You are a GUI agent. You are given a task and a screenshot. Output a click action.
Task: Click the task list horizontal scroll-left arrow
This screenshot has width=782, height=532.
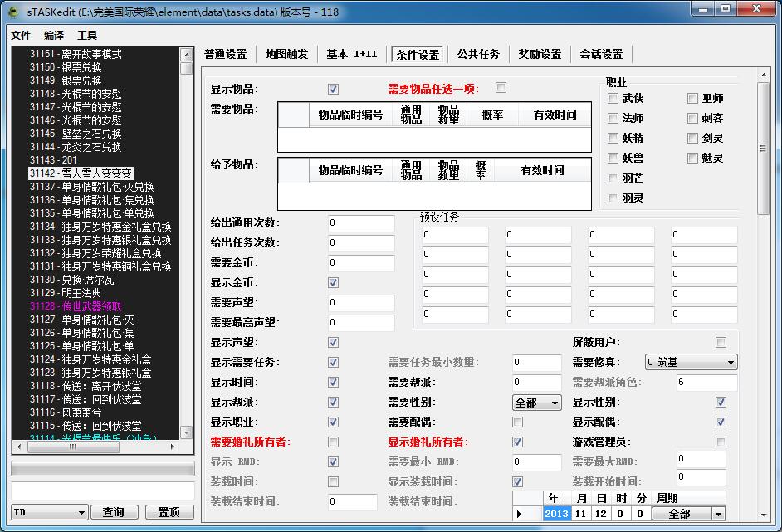[18, 447]
